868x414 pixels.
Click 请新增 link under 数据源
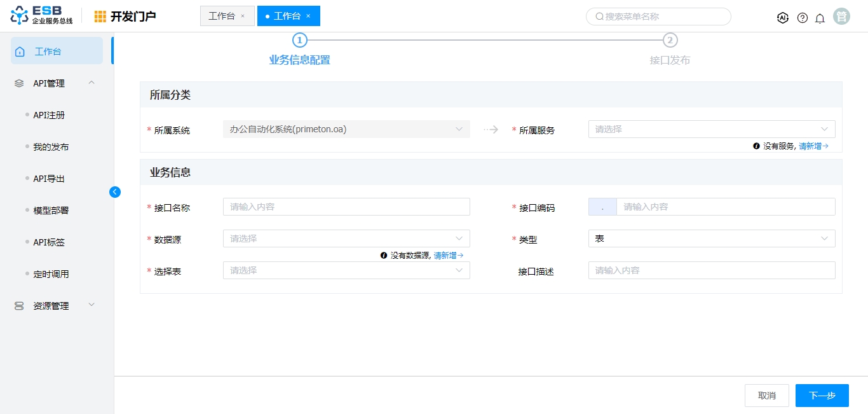coord(448,256)
